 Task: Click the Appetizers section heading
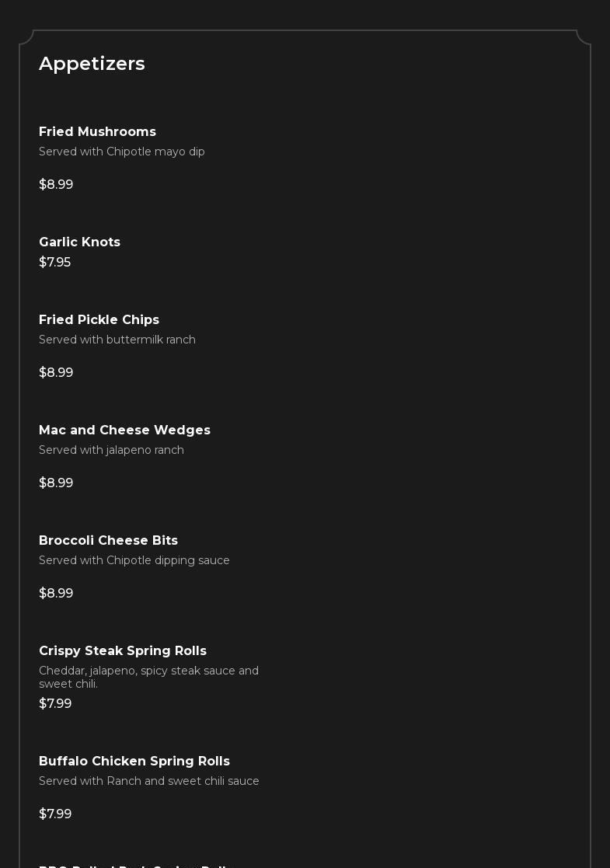coord(92,64)
